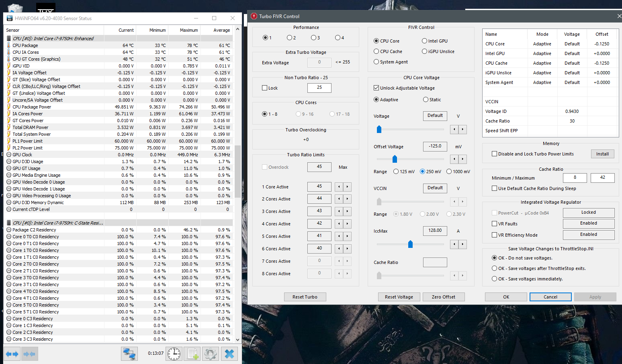The image size is (622, 364).
Task: Click the Memory Install button
Action: (602, 154)
